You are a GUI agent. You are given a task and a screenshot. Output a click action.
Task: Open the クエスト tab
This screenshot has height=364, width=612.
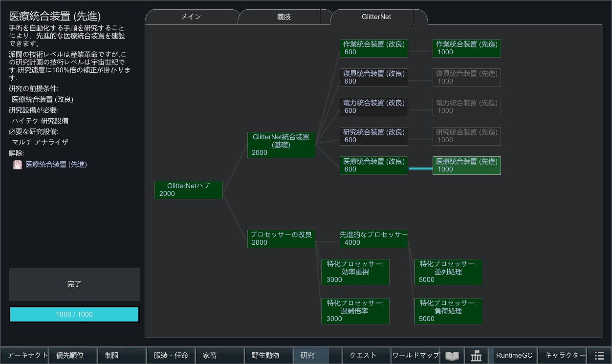367,356
